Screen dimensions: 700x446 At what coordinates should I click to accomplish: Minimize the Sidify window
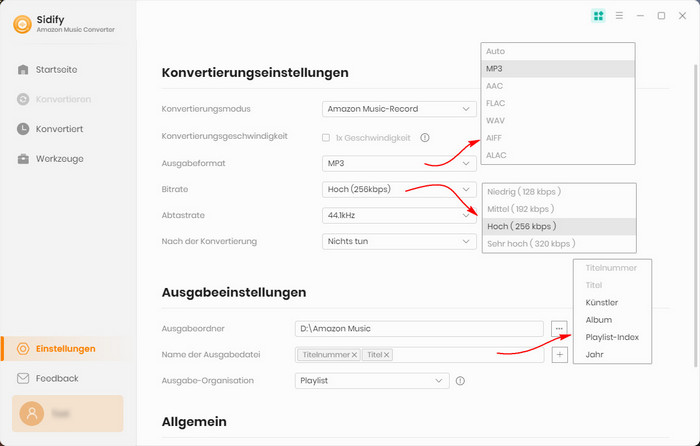pyautogui.click(x=640, y=16)
